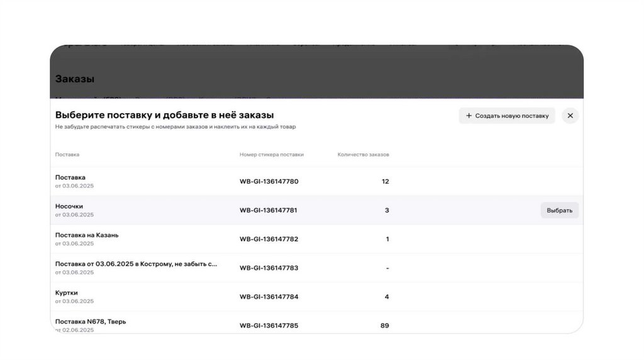Select the Поставка row from 03.06.2025
Image resolution: width=644 pixels, height=361 pixels.
point(70,178)
